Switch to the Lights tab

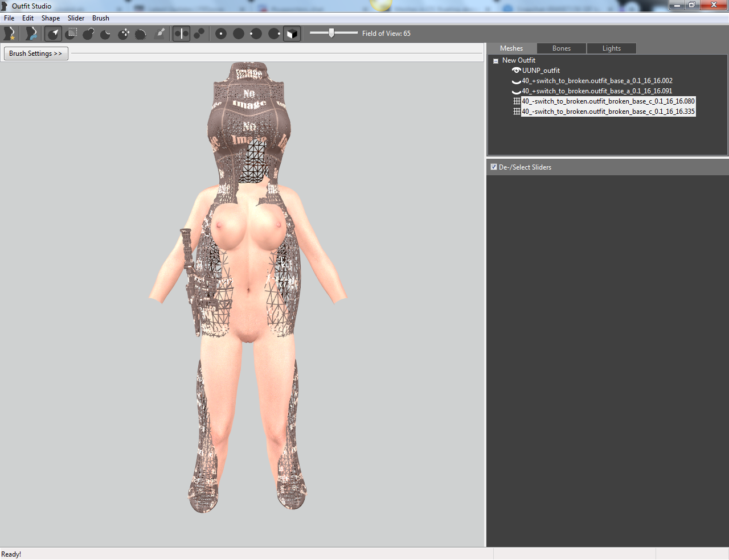click(x=612, y=48)
